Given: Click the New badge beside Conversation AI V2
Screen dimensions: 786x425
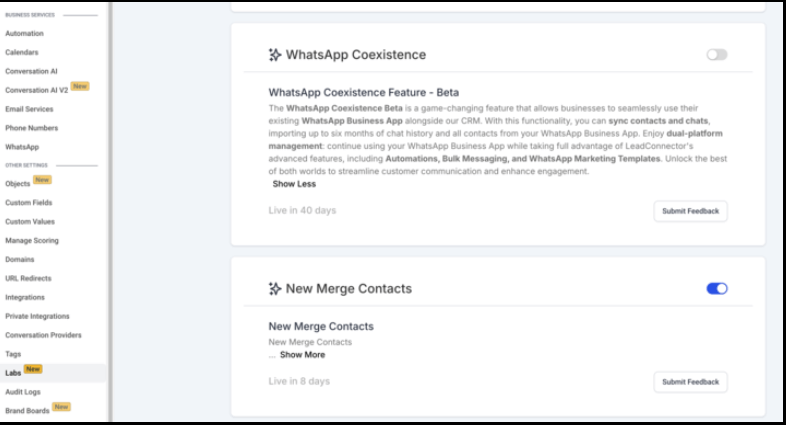Looking at the screenshot, I should [x=80, y=86].
